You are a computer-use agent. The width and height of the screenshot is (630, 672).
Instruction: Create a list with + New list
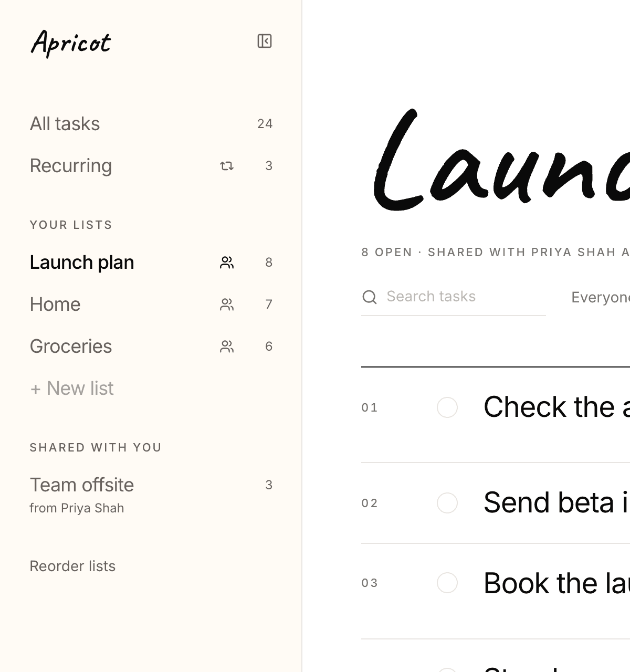point(72,388)
